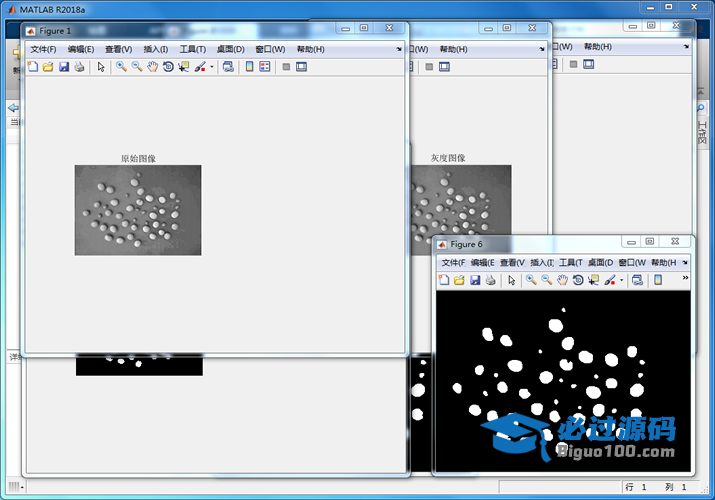
Task: Click Link Plot icon in Figure 1
Action: pos(228,67)
